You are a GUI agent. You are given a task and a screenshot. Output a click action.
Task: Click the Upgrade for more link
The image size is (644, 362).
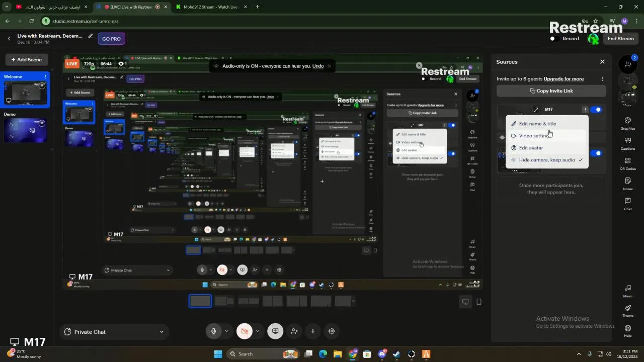click(x=563, y=79)
